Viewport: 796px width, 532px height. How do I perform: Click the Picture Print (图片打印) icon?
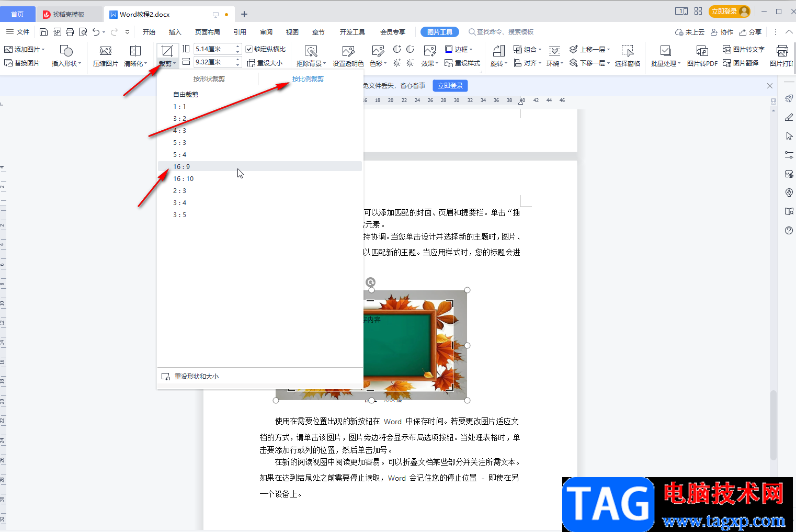click(782, 51)
